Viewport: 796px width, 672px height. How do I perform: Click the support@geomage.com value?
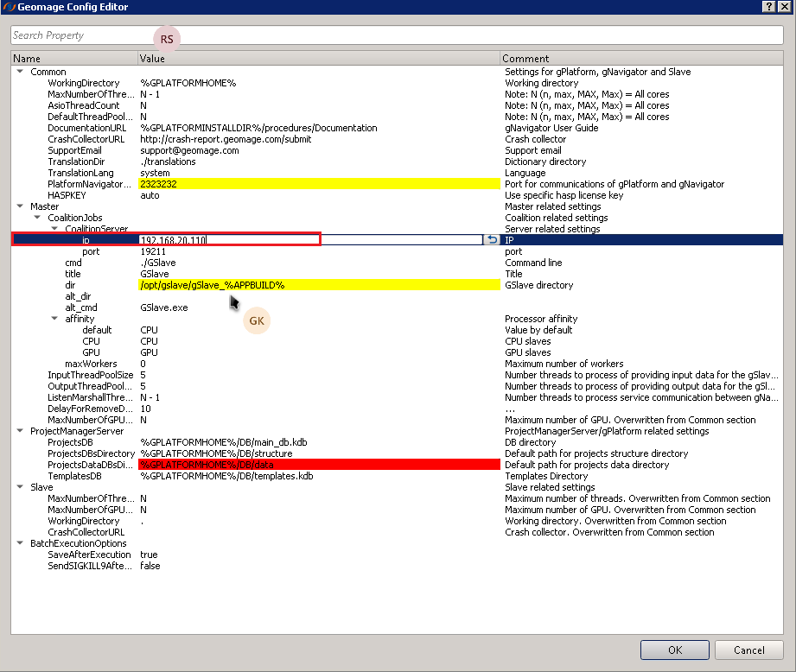(189, 150)
